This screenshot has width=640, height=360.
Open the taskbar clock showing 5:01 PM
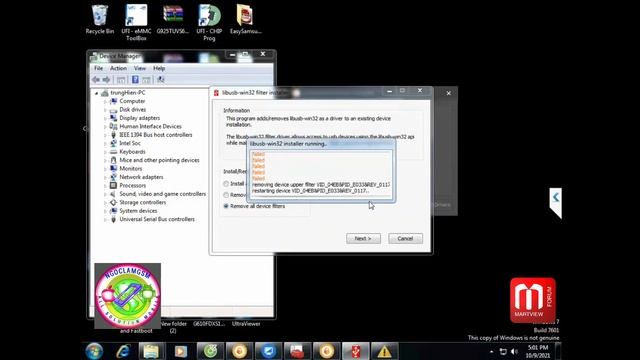[x=538, y=351]
